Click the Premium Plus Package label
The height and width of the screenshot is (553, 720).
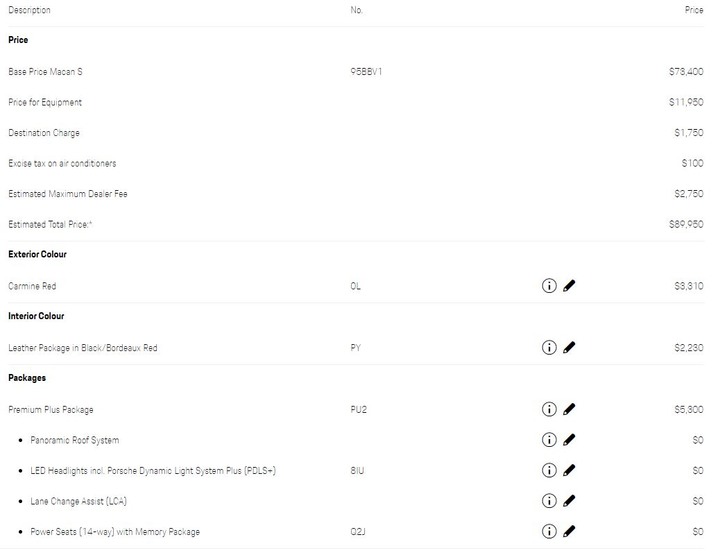click(51, 410)
